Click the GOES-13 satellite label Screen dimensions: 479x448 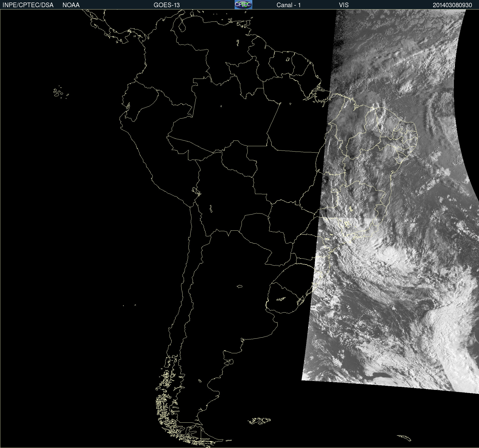coord(167,5)
